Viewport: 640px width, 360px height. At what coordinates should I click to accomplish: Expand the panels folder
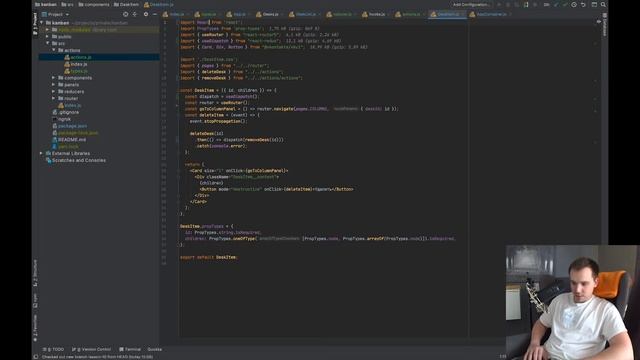54,85
